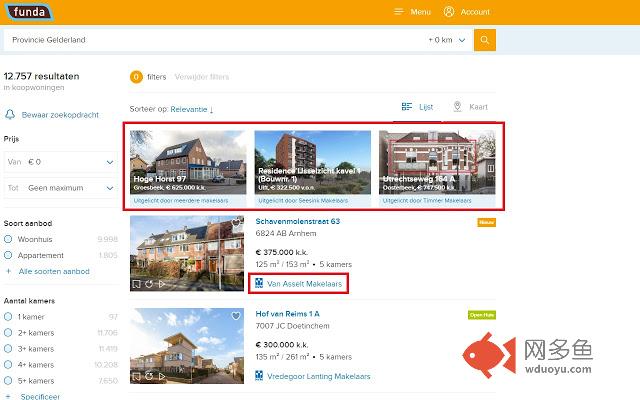Click the Provincie Gelderland search field
The height and width of the screenshot is (400, 640).
point(210,40)
